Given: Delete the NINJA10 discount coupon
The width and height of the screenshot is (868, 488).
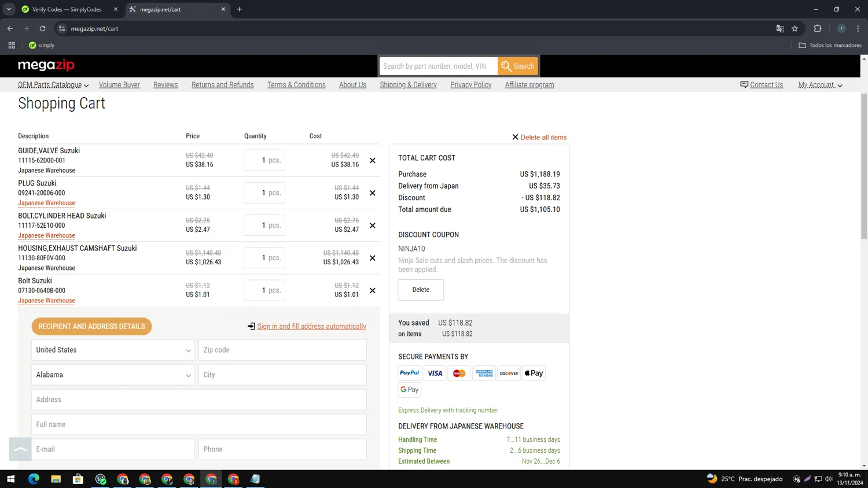Looking at the screenshot, I should coord(421,290).
